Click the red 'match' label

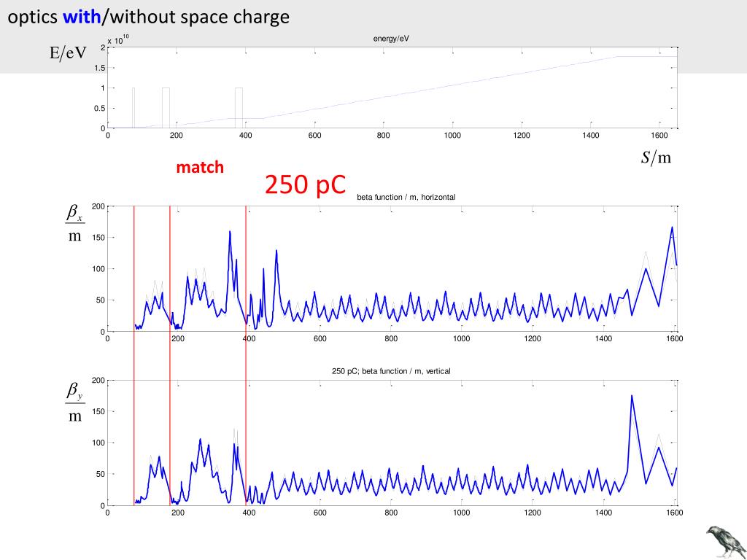tap(200, 167)
